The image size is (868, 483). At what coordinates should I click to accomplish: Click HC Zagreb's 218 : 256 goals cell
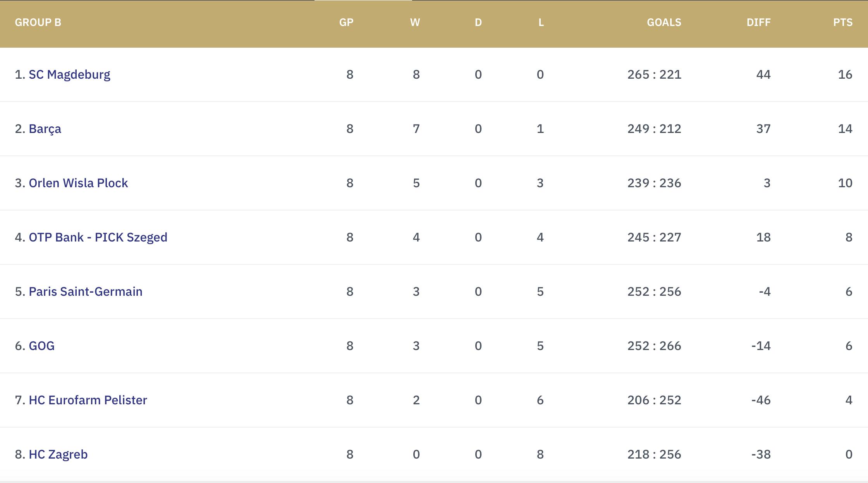pyautogui.click(x=654, y=454)
